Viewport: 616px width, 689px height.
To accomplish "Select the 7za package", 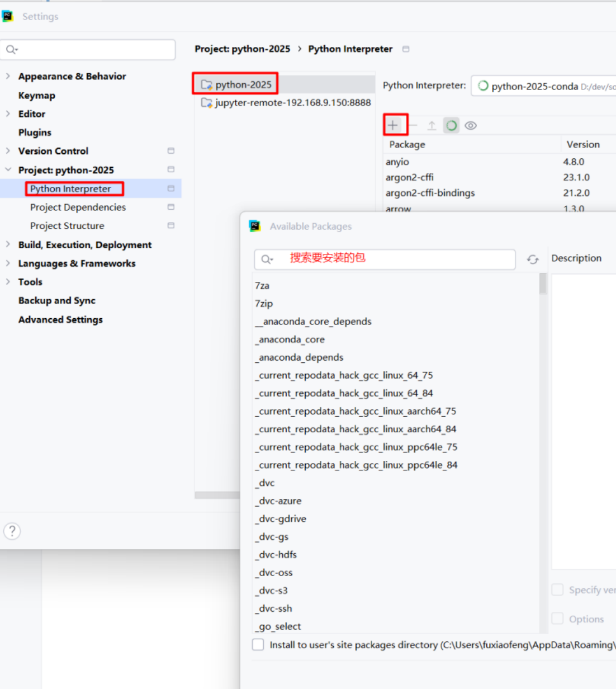I will [x=396, y=285].
